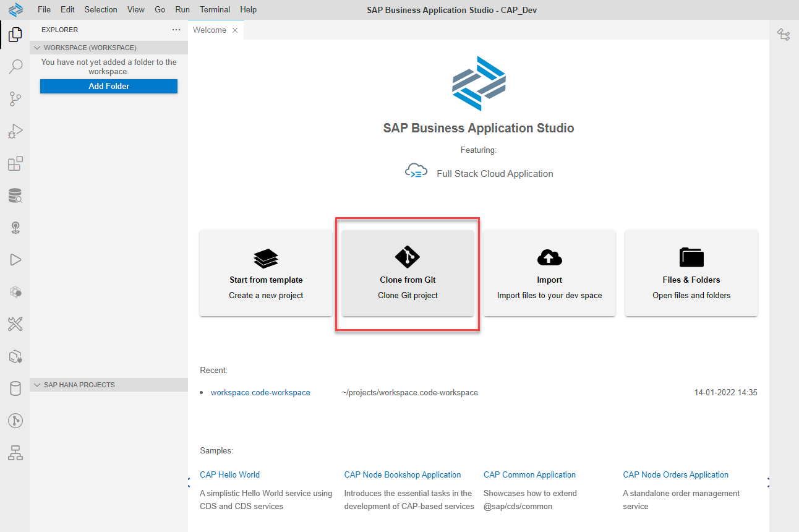Open the Search view in activity bar
This screenshot has height=532, width=799.
point(15,67)
